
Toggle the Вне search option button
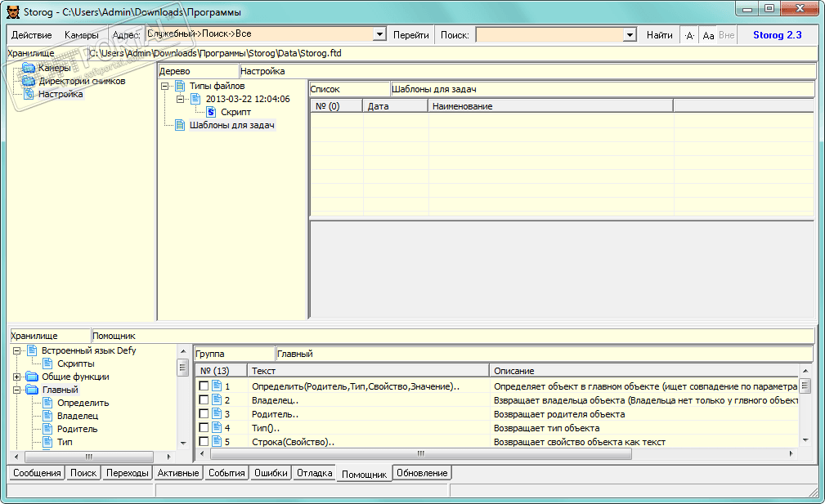(x=727, y=35)
